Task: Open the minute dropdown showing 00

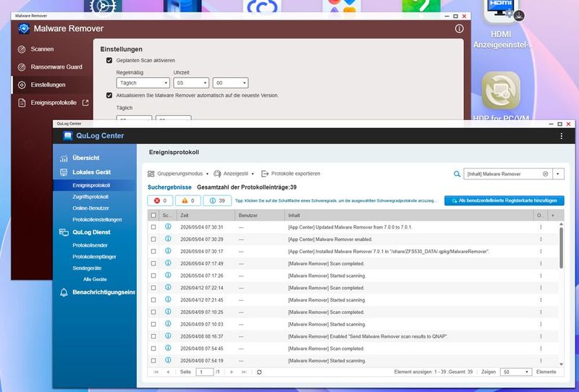Action: (230, 82)
